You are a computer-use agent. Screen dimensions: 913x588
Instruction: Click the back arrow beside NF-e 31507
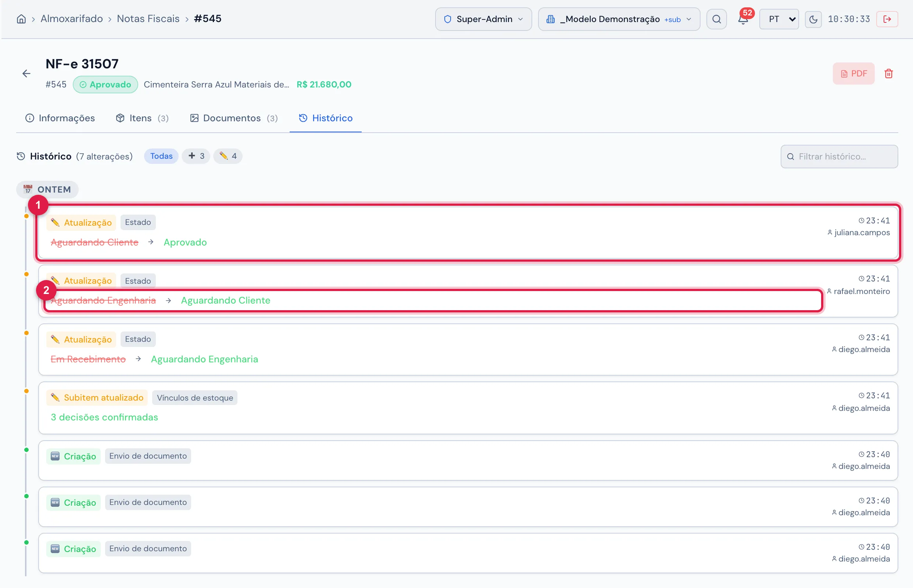pyautogui.click(x=26, y=73)
